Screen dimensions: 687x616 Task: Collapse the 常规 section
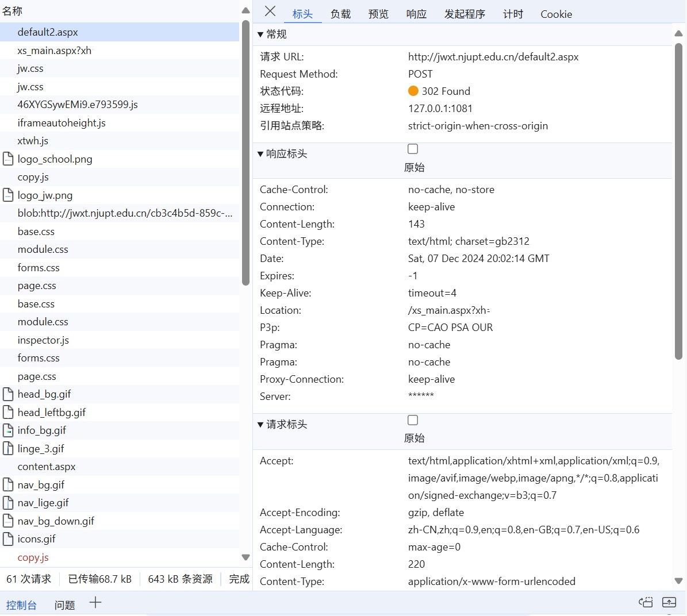(260, 34)
